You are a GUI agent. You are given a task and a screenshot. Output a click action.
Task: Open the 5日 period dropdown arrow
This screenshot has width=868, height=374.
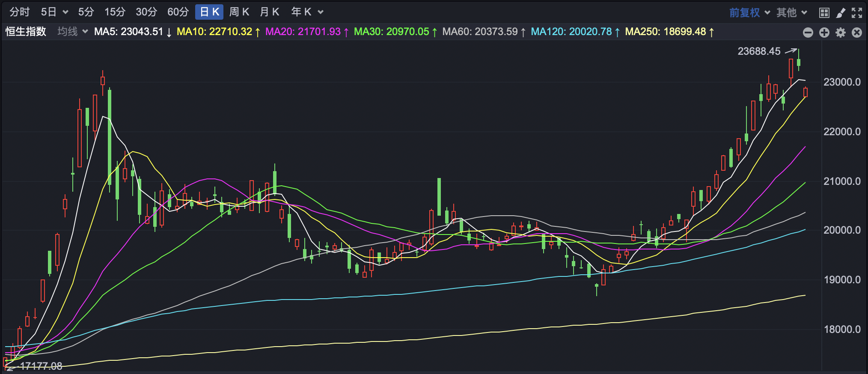(x=65, y=12)
